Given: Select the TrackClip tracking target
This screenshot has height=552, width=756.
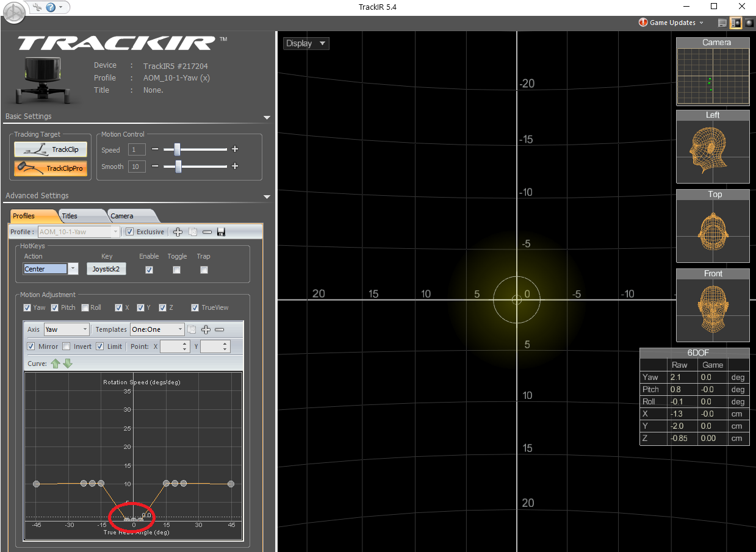Looking at the screenshot, I should 51,149.
